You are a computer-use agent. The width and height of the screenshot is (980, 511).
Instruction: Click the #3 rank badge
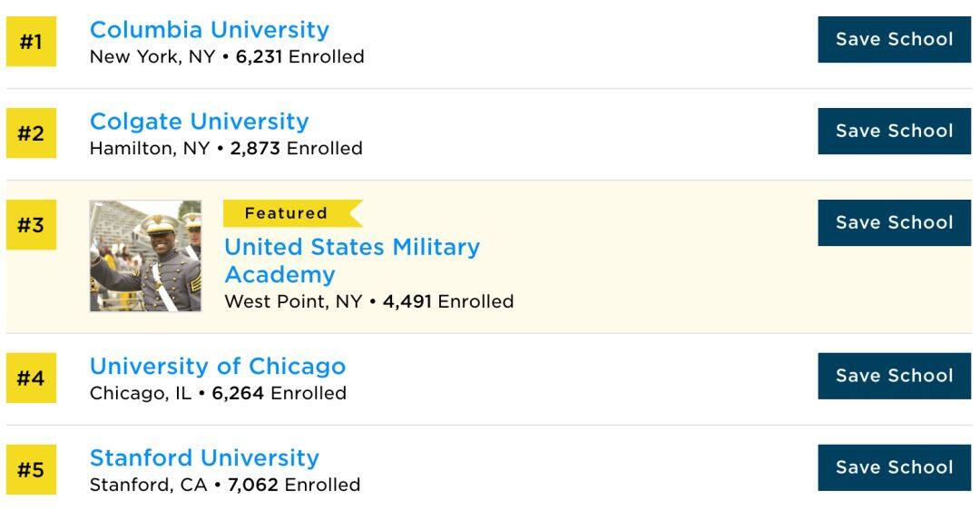pos(31,224)
